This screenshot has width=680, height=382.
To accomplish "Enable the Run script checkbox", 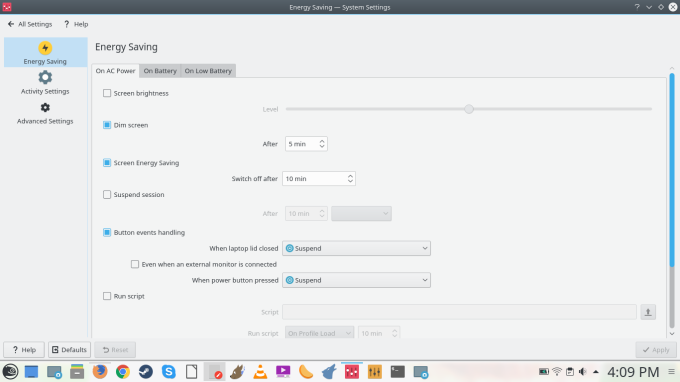I will click(x=107, y=296).
